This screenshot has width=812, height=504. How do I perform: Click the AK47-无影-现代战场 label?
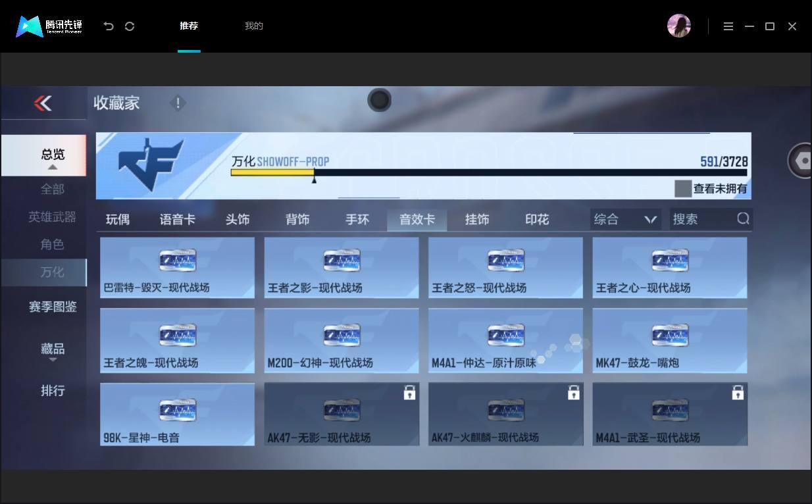point(318,438)
